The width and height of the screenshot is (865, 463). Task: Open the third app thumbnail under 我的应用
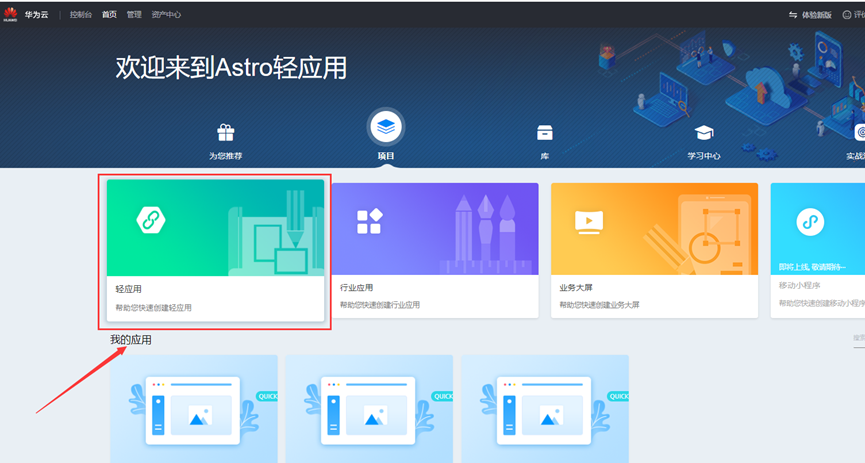point(545,409)
